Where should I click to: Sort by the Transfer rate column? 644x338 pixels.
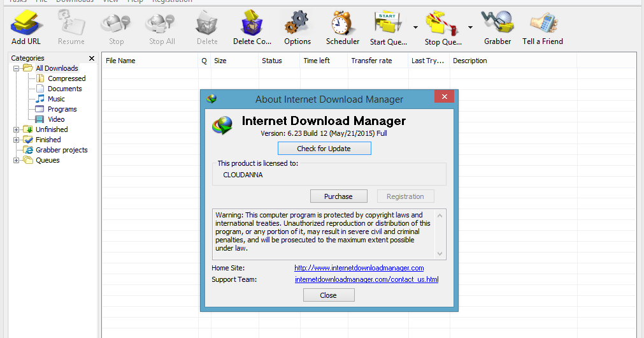tap(378, 61)
